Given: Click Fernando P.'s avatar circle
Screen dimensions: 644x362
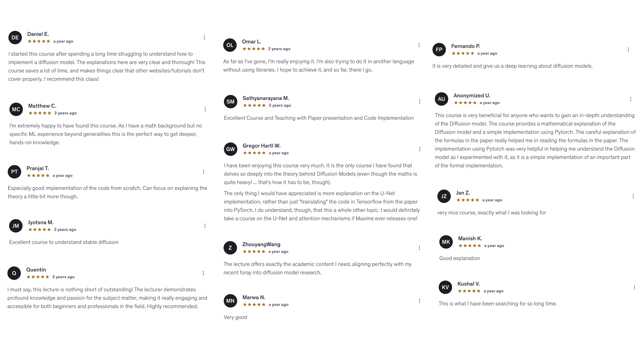Looking at the screenshot, I should point(440,49).
